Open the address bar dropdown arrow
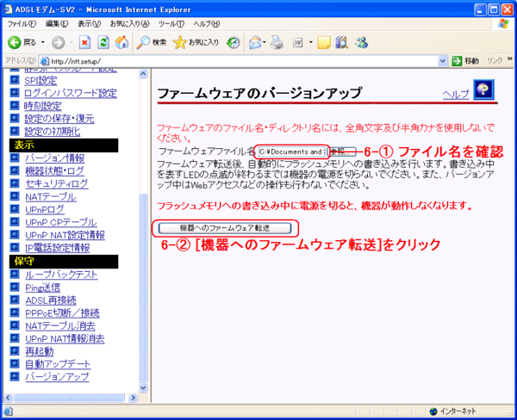517x420 pixels. pos(443,61)
